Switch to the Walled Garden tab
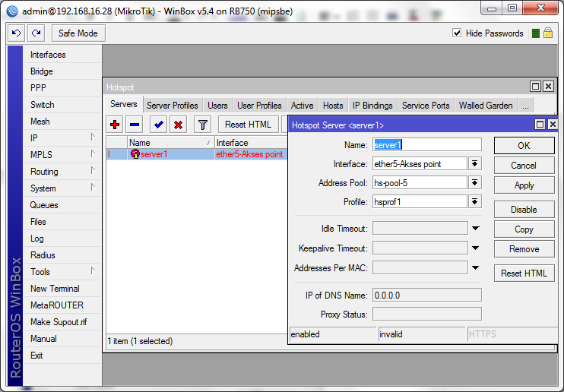 click(x=486, y=106)
